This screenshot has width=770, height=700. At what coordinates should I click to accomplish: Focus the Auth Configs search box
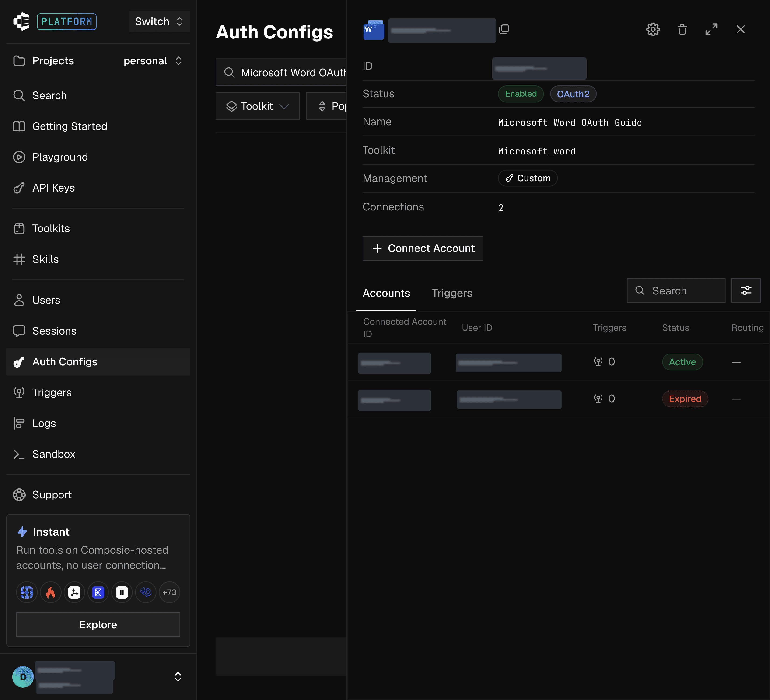pyautogui.click(x=281, y=72)
